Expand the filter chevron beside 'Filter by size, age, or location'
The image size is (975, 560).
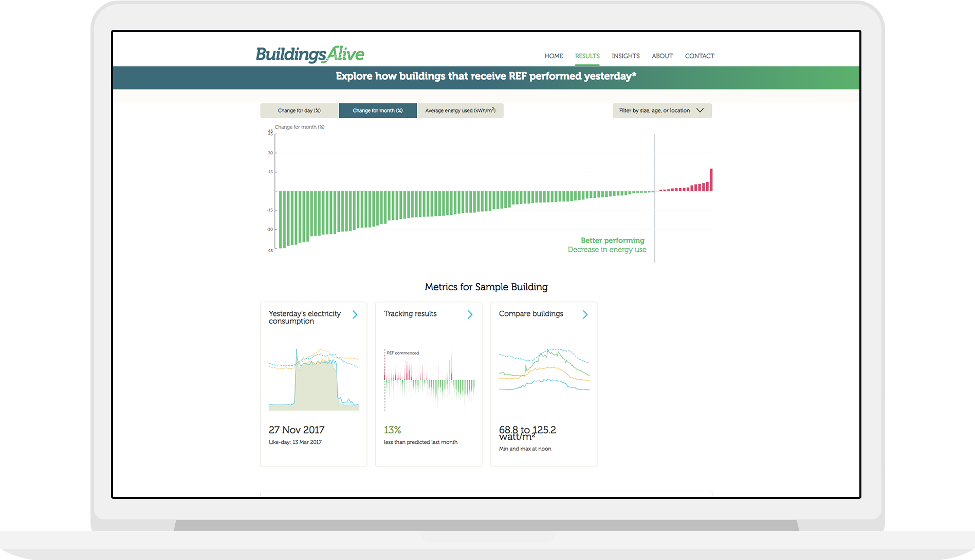pos(700,110)
